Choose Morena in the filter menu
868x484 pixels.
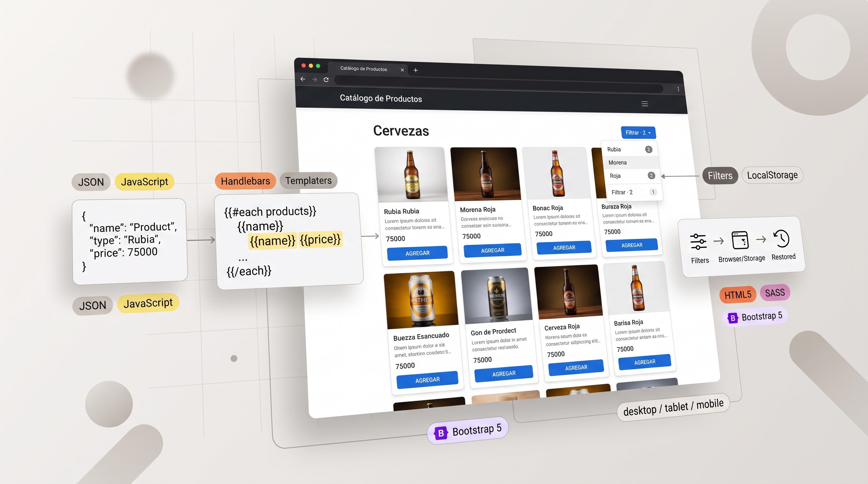[631, 163]
